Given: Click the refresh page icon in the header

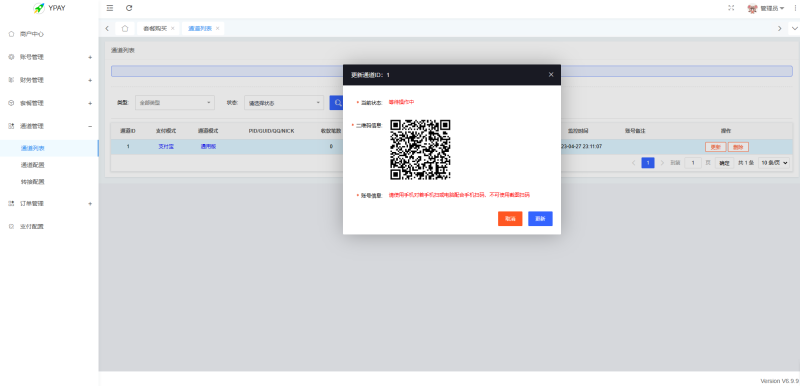Looking at the screenshot, I should (129, 8).
